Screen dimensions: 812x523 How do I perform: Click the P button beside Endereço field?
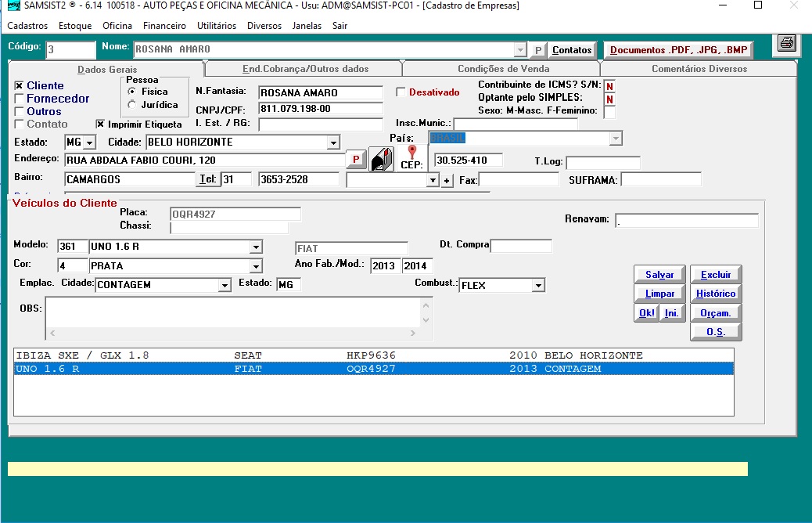(356, 159)
